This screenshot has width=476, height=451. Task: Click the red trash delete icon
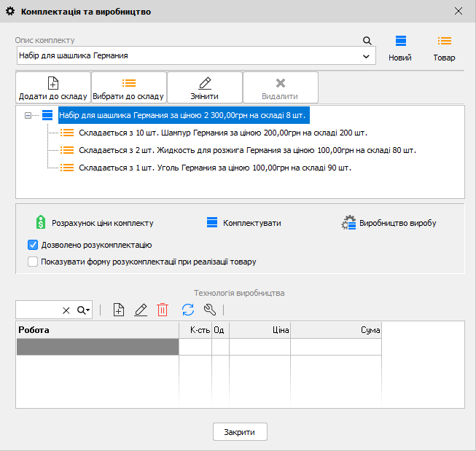163,310
